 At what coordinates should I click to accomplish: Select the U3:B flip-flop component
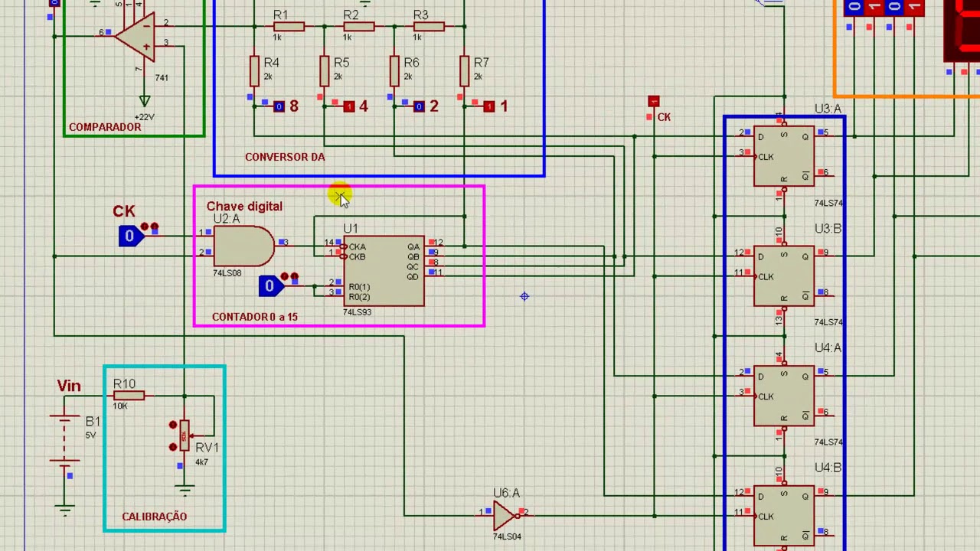pos(784,275)
